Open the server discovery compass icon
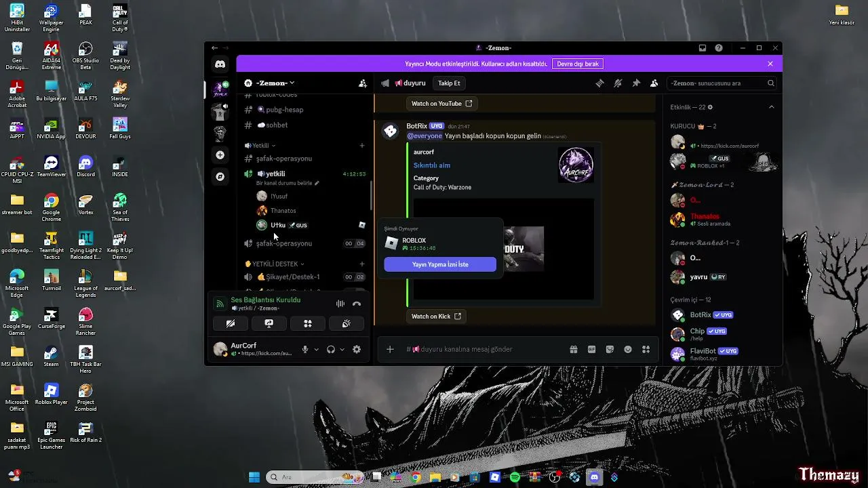This screenshot has width=868, height=488. 220,176
